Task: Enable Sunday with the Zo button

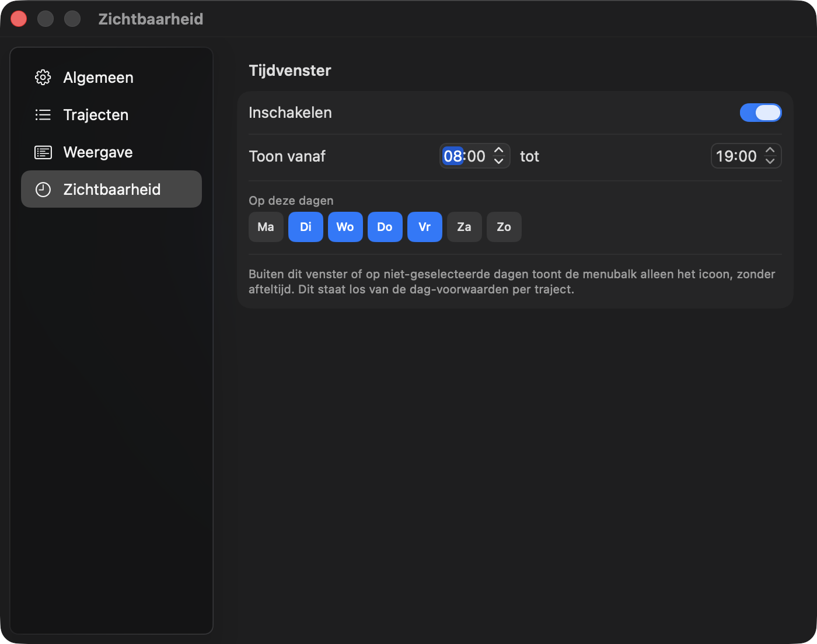Action: point(504,227)
